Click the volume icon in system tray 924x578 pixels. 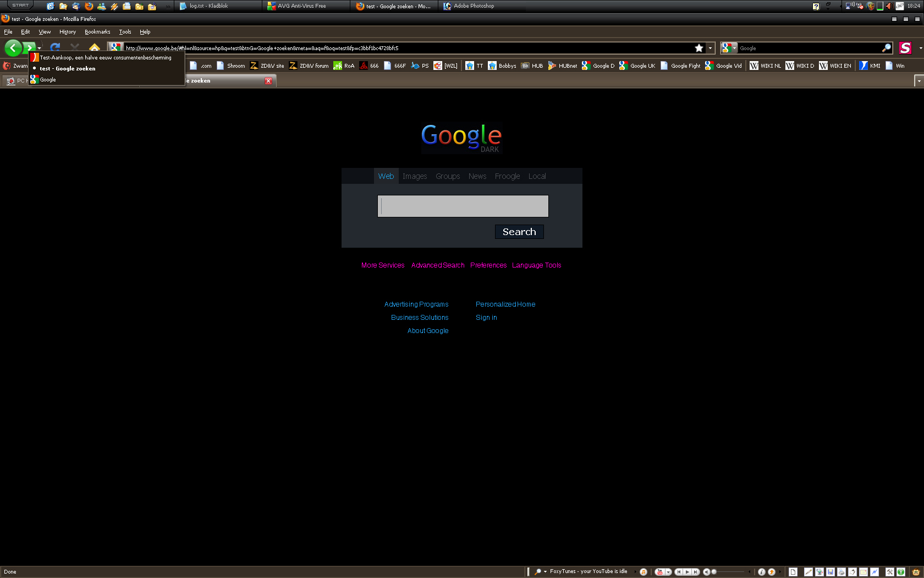[888, 6]
